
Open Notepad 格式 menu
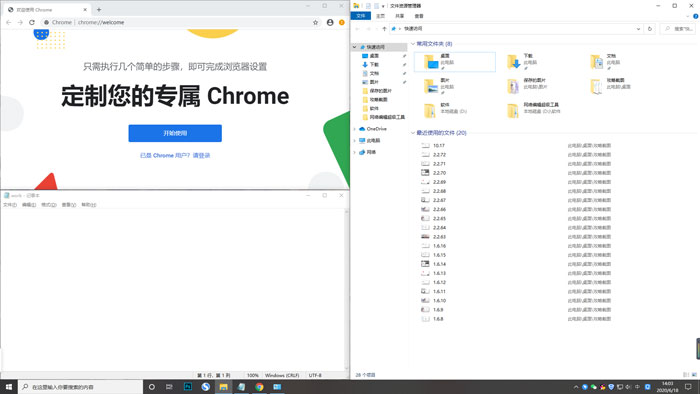[x=49, y=205]
